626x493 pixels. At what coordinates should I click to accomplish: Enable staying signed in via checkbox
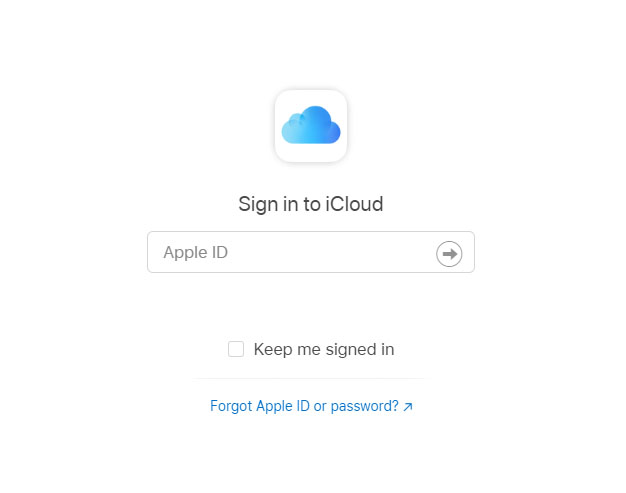236,349
